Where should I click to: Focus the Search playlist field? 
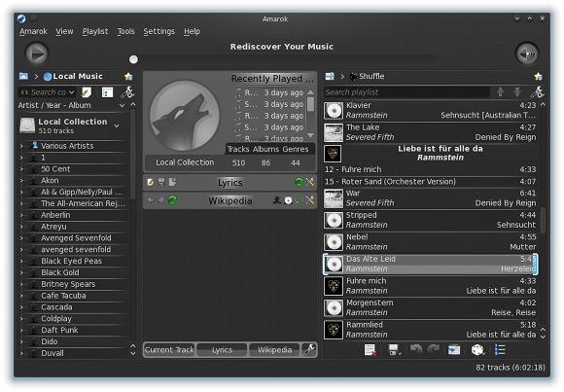(x=406, y=92)
